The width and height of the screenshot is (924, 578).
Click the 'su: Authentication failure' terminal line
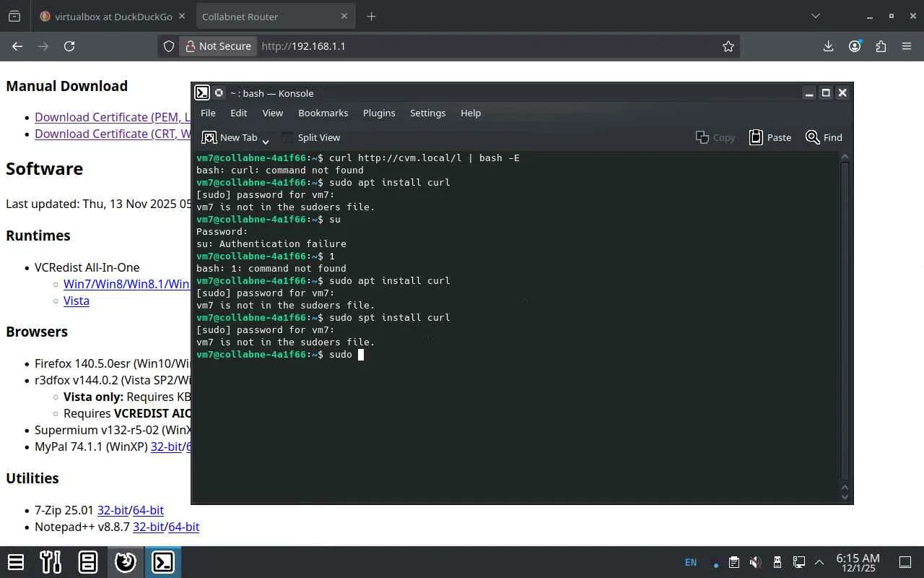coord(271,243)
